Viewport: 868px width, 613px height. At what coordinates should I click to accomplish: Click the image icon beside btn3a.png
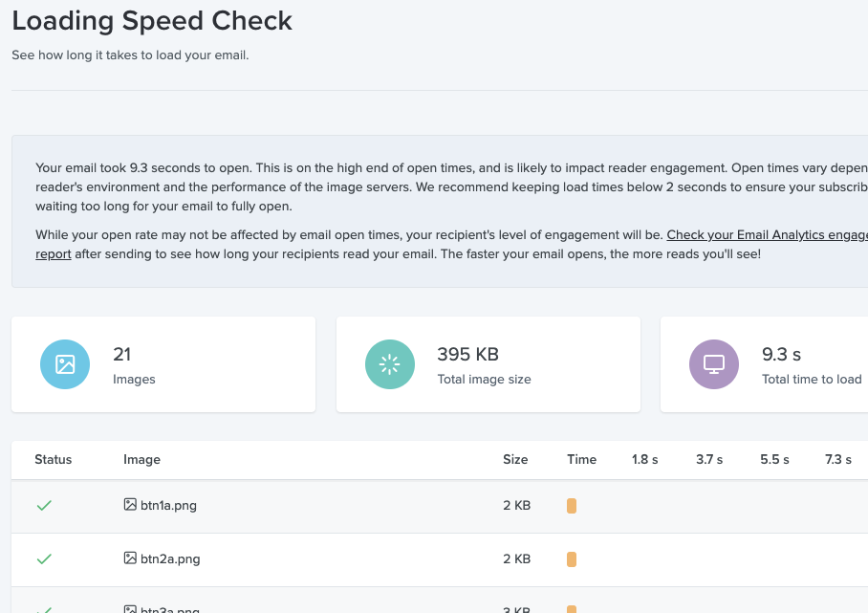tap(129, 610)
